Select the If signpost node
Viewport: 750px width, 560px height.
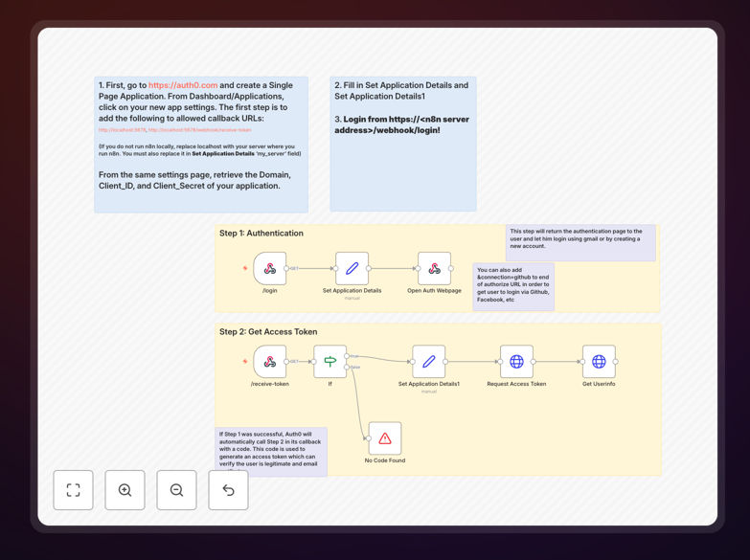(x=330, y=362)
